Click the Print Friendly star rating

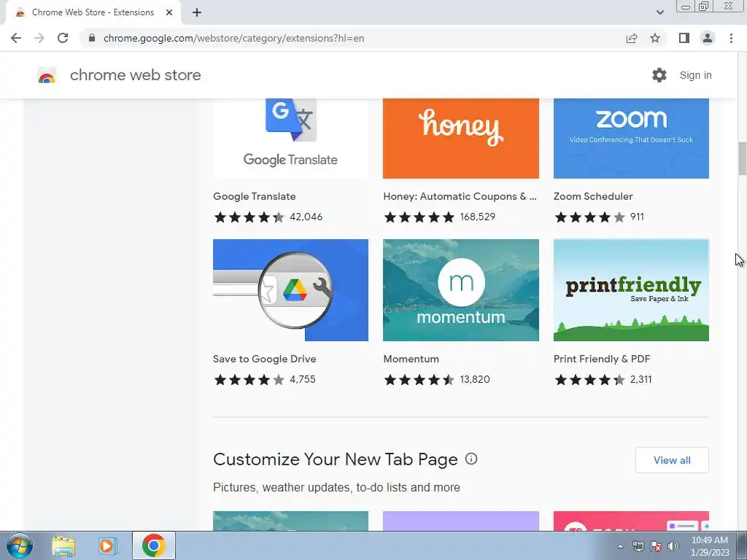tap(589, 379)
